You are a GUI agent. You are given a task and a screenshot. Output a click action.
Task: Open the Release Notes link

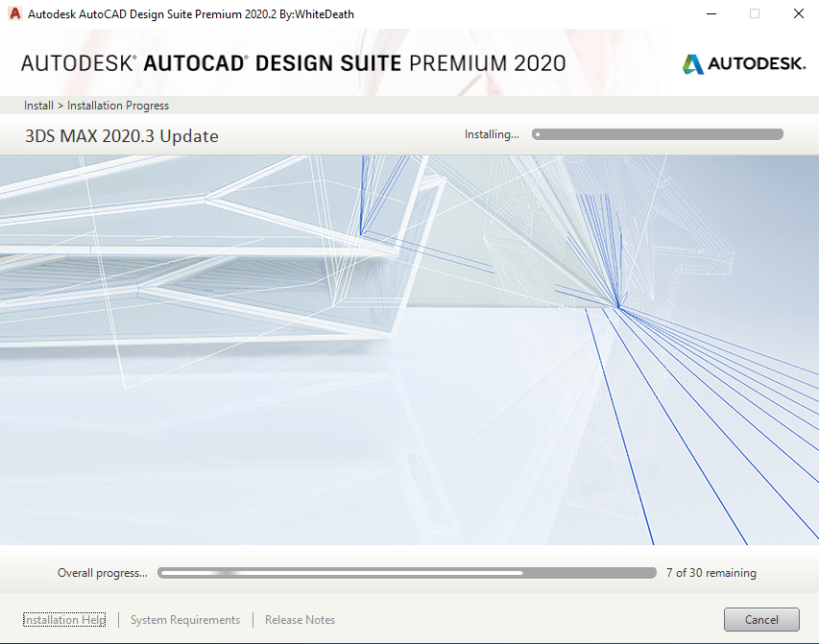coord(300,619)
